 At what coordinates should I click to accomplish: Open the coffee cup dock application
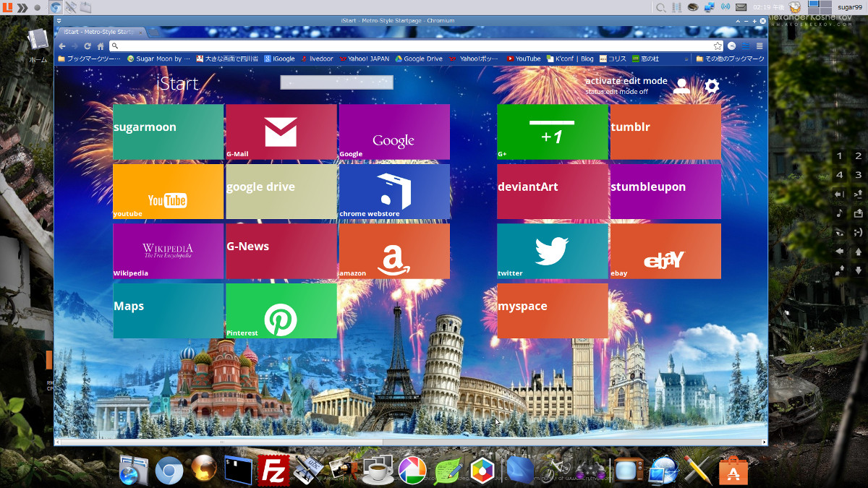377,471
